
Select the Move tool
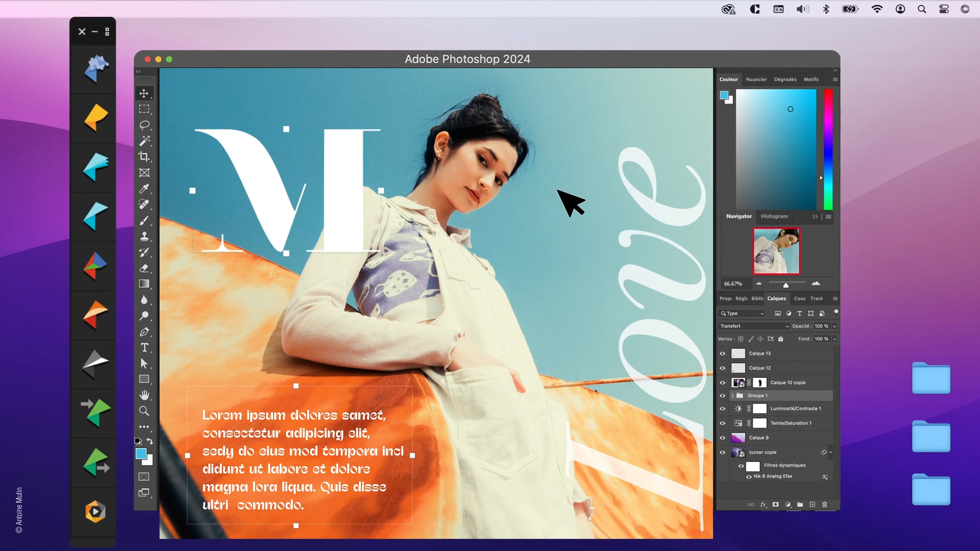click(x=144, y=93)
